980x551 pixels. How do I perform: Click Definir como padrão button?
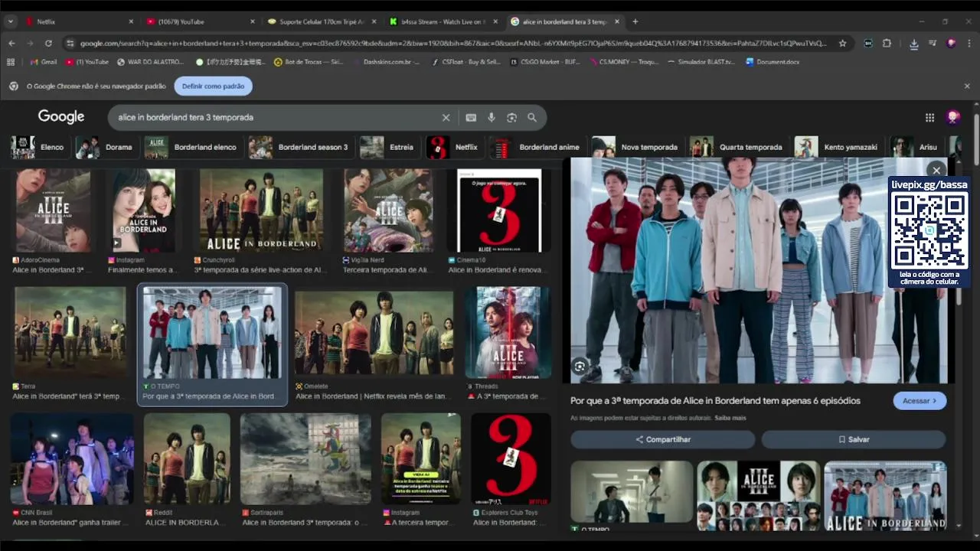213,86
